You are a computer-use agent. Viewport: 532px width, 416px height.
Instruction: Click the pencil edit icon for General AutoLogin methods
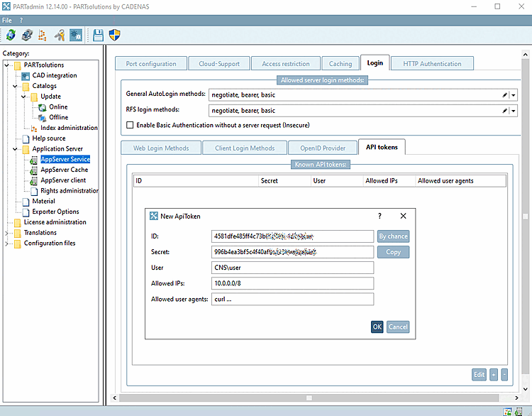click(505, 95)
